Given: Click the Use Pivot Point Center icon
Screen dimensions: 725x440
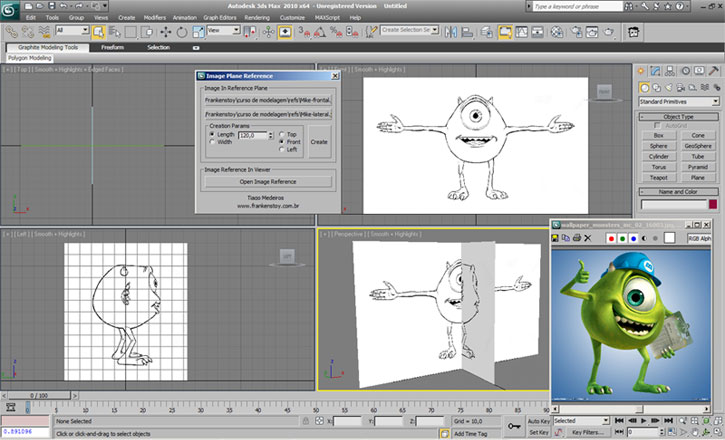Looking at the screenshot, I should 250,32.
